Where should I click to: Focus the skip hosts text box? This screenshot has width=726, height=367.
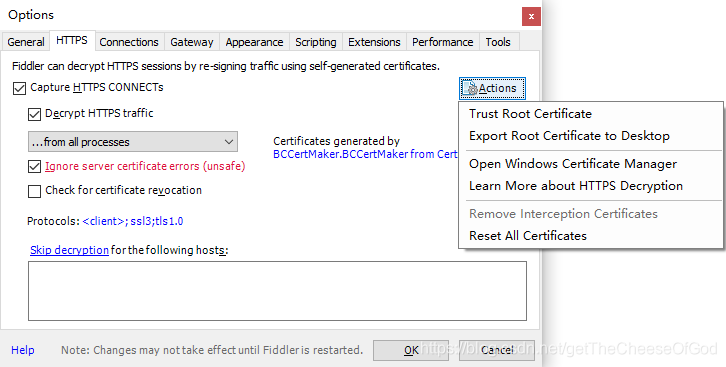click(x=277, y=291)
